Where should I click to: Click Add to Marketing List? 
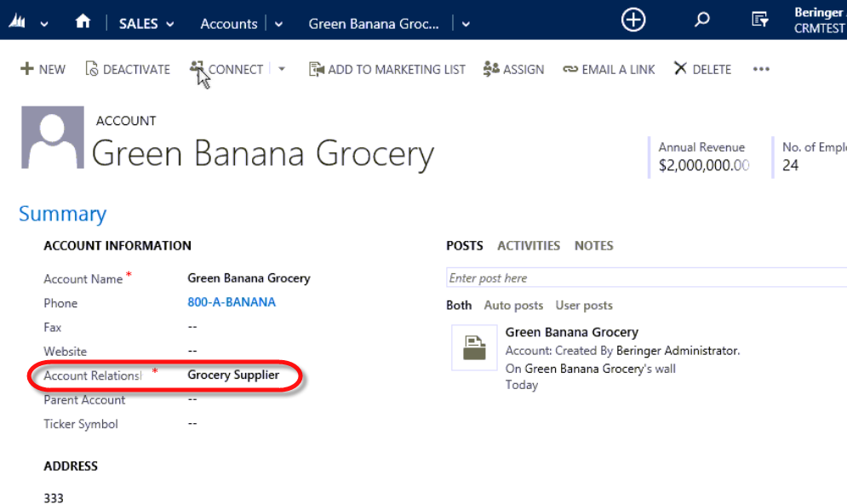(387, 69)
